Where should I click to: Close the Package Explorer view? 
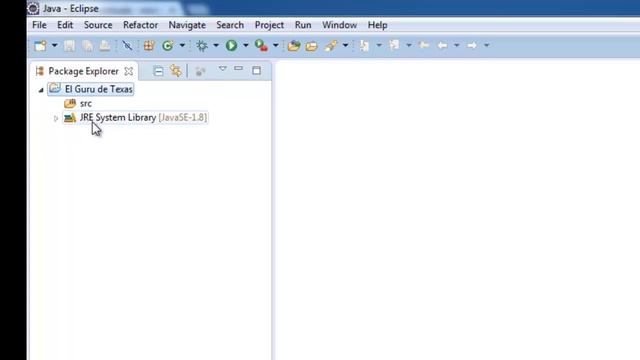[129, 71]
